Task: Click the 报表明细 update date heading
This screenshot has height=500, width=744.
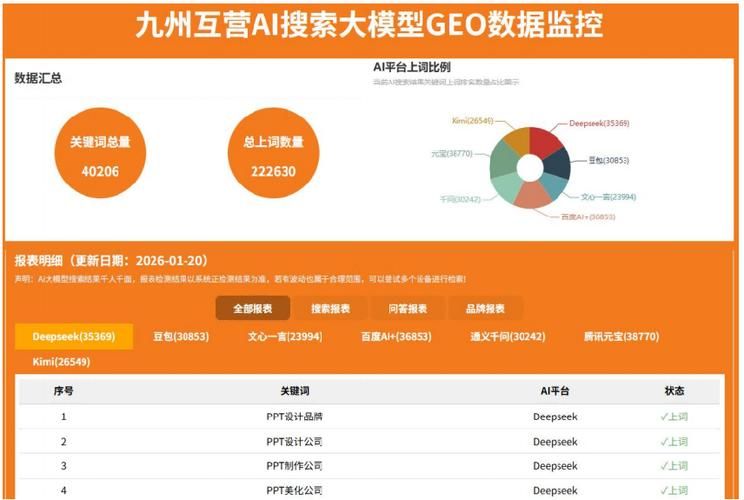Action: [x=111, y=261]
